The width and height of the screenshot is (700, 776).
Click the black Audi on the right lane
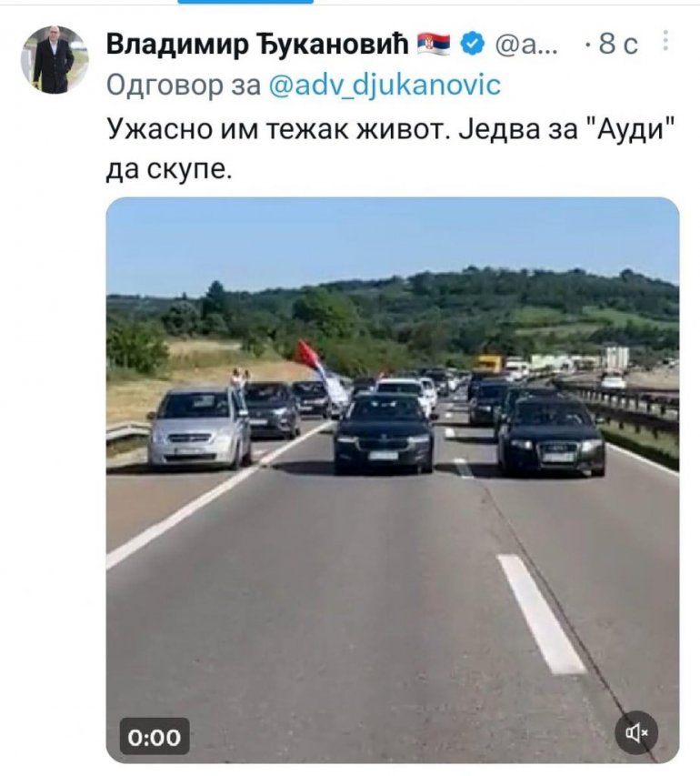tap(551, 436)
